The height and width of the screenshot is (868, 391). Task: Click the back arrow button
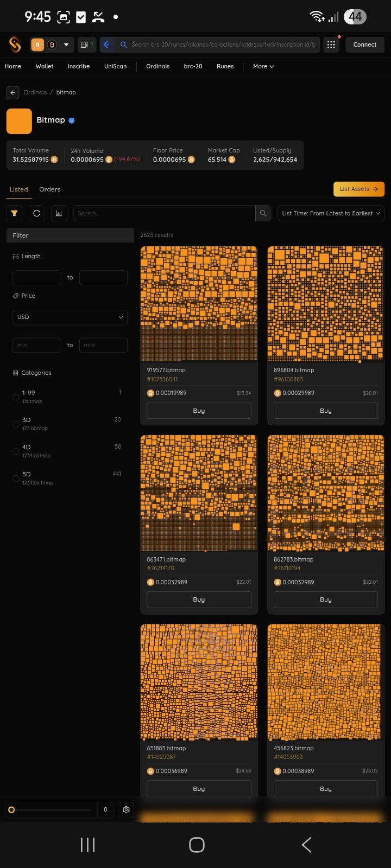tap(12, 93)
